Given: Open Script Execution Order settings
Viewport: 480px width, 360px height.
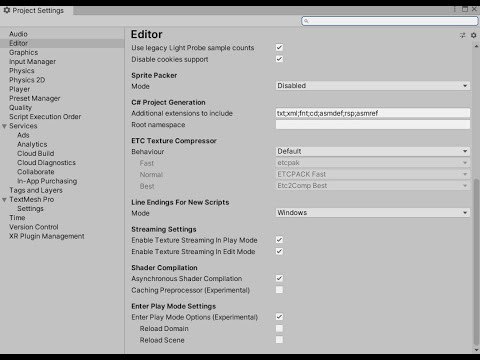Looking at the screenshot, I should point(45,117).
